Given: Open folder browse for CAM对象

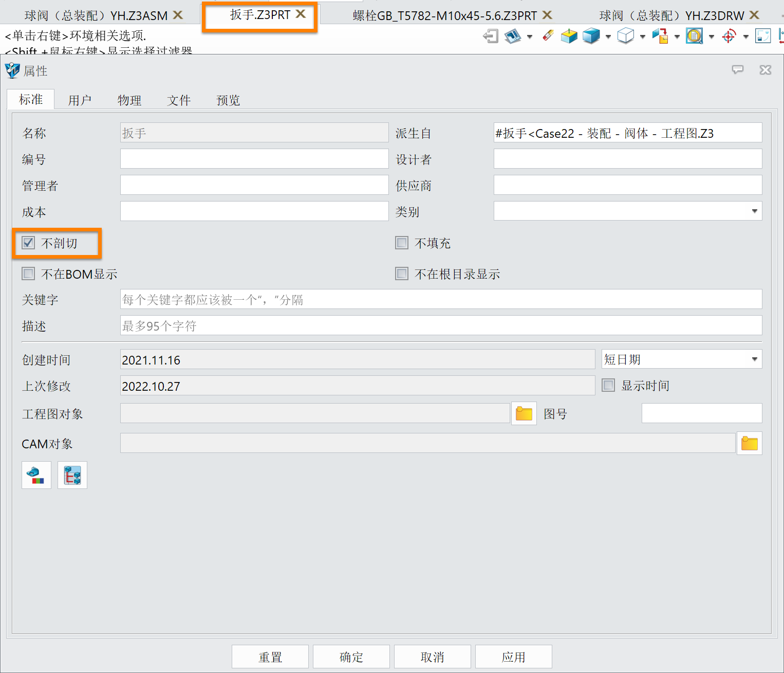Looking at the screenshot, I should click(x=750, y=443).
